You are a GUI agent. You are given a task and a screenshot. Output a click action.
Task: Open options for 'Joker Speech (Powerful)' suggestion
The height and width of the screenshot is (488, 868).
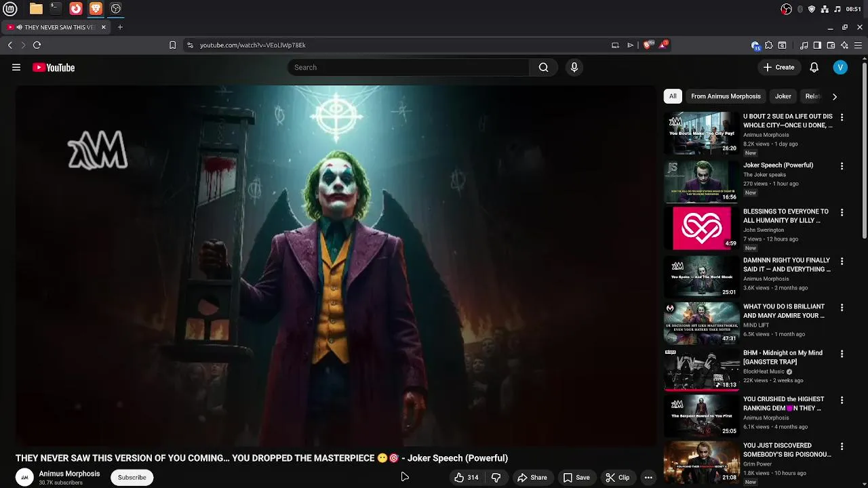pos(842,166)
